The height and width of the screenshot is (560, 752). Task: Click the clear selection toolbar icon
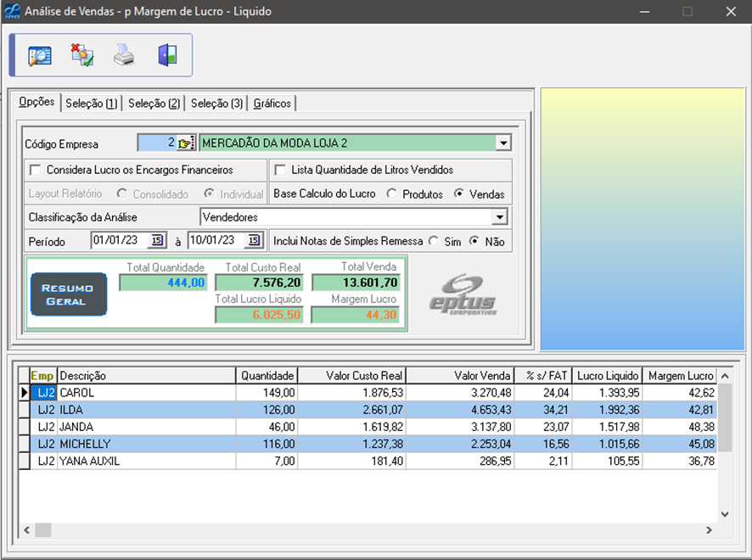[82, 56]
